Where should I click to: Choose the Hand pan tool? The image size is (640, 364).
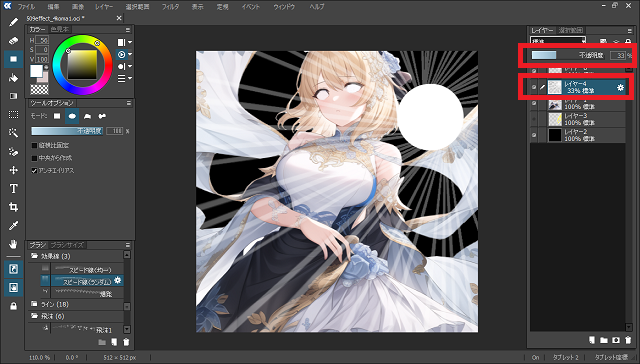tap(13, 244)
